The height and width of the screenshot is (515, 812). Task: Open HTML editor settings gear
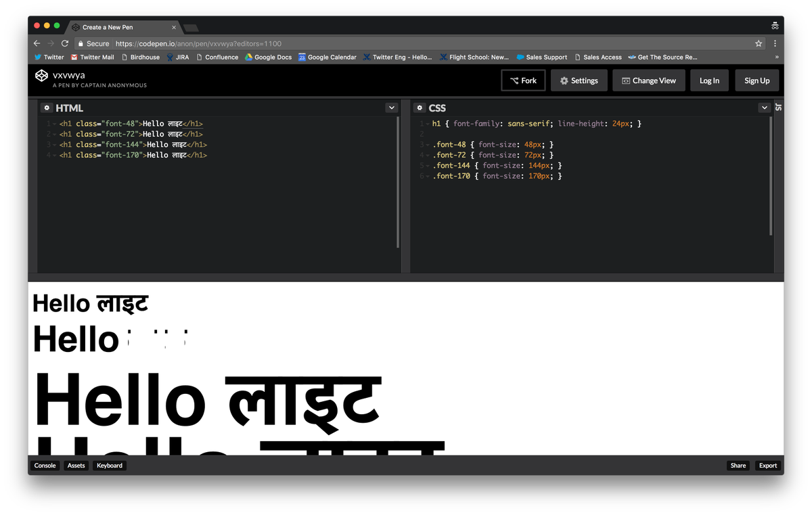click(47, 108)
